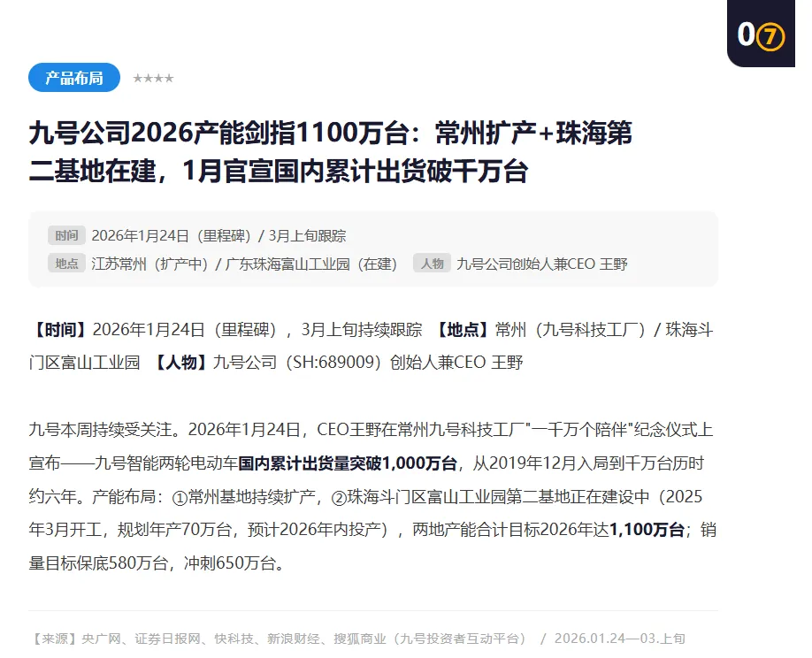This screenshot has width=812, height=658.
Task: Click the 产品布局 blue category tag
Action: tap(74, 78)
